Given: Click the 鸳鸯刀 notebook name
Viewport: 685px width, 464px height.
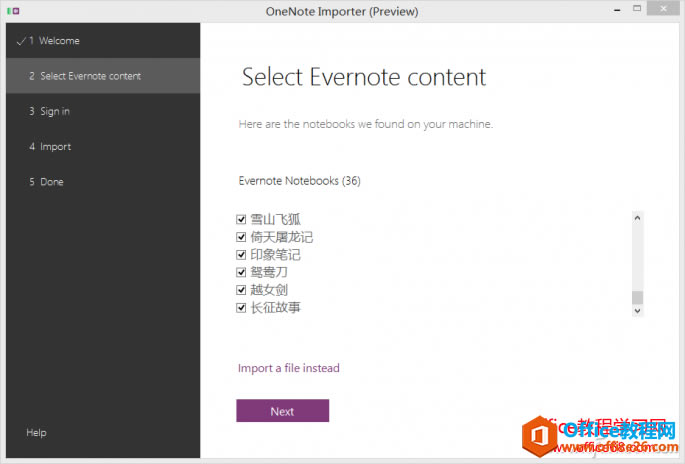Looking at the screenshot, I should tap(269, 272).
